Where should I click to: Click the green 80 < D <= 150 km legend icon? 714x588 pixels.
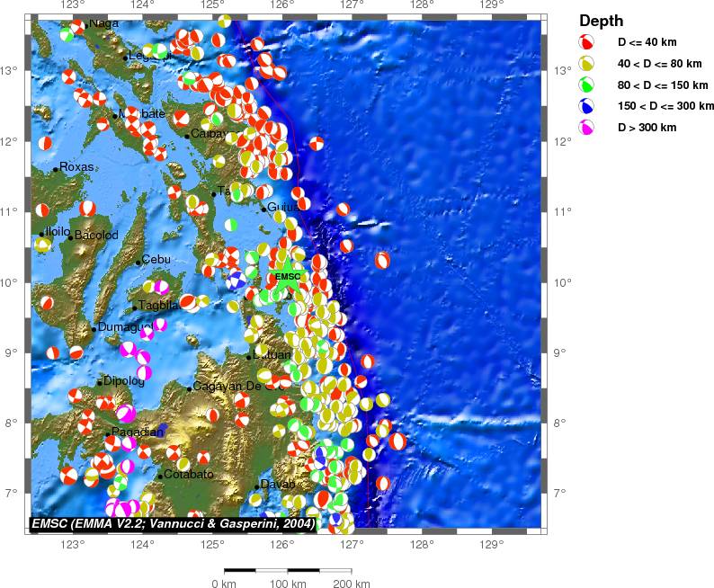586,85
